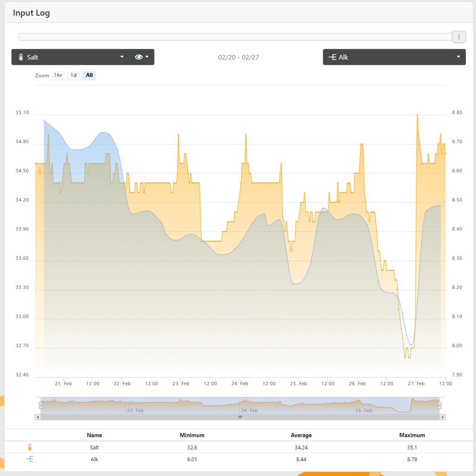Viewport: 476px width, 476px height.
Task: Click the Salt thermometer icon in the table
Action: point(30,447)
